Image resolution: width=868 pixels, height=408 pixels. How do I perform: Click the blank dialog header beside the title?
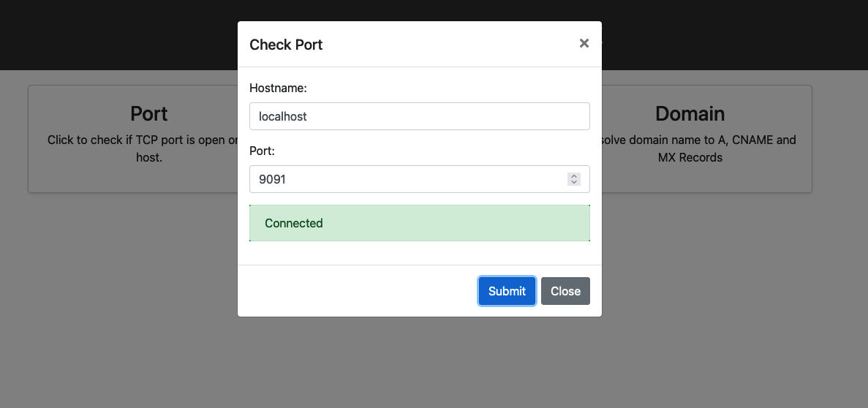(446, 45)
